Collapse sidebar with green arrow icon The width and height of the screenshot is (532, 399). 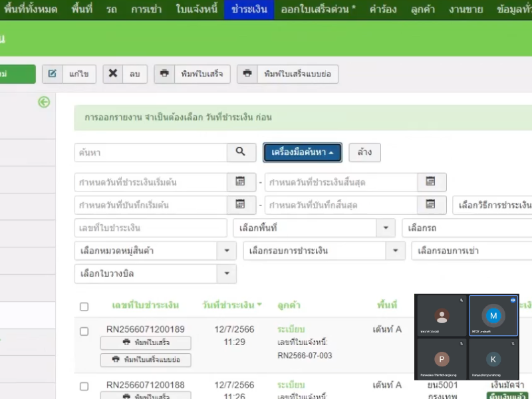point(44,102)
